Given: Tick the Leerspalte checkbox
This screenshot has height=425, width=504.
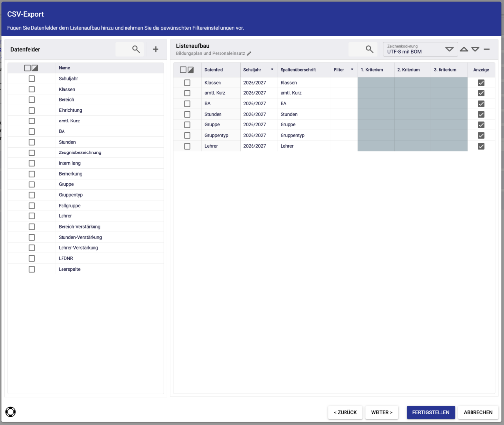Looking at the screenshot, I should 31,269.
